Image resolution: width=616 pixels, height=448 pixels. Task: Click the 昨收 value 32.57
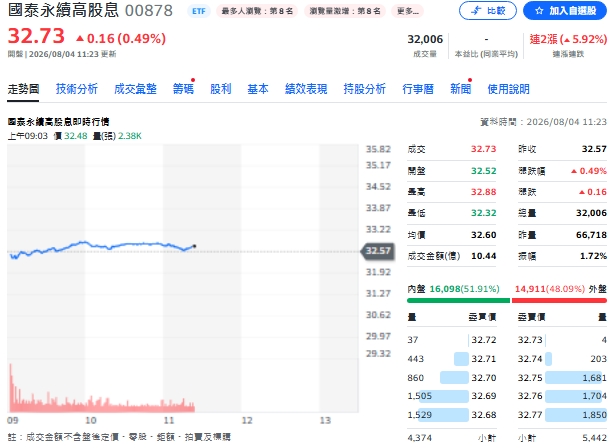(x=594, y=149)
